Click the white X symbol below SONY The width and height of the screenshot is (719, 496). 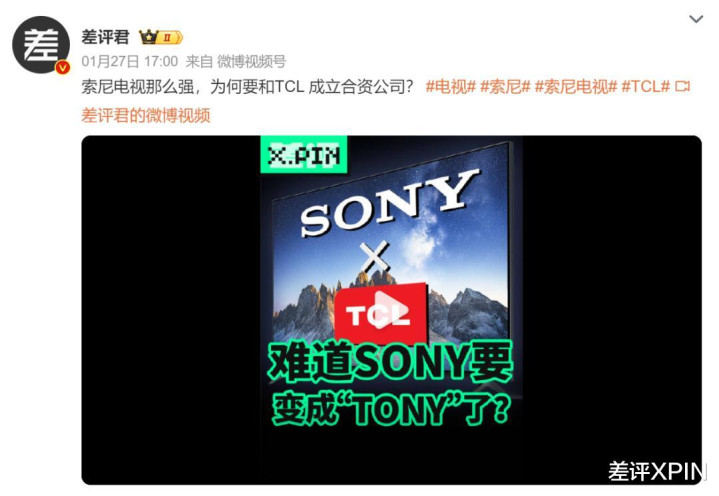(374, 256)
